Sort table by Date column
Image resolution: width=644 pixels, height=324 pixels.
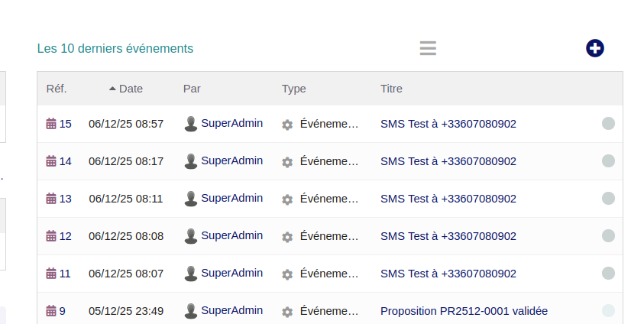[x=131, y=89]
